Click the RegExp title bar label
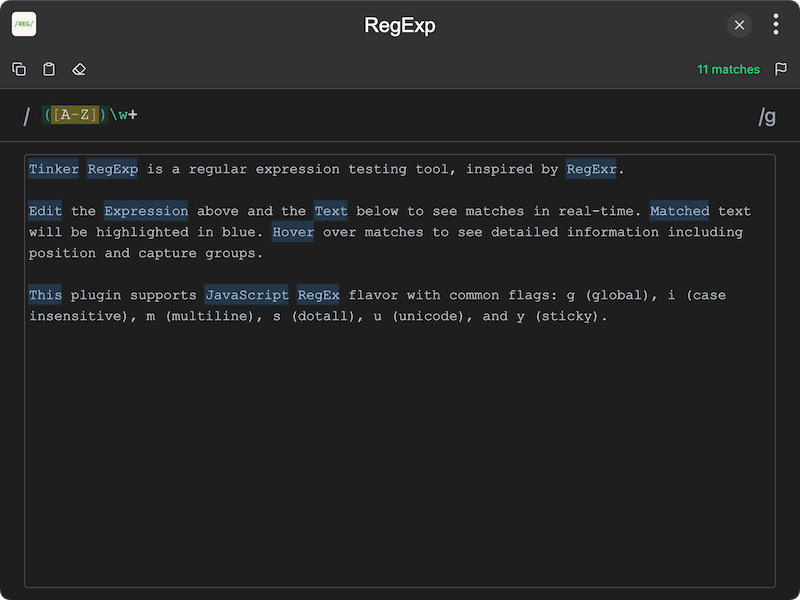 tap(400, 24)
